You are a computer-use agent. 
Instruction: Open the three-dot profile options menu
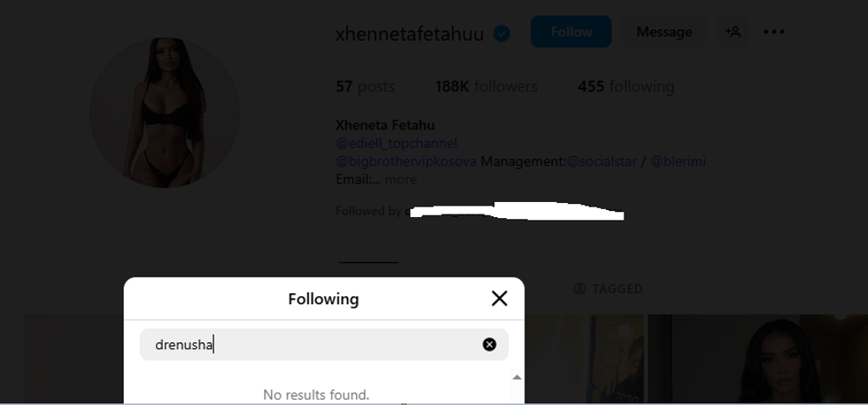pyautogui.click(x=774, y=32)
